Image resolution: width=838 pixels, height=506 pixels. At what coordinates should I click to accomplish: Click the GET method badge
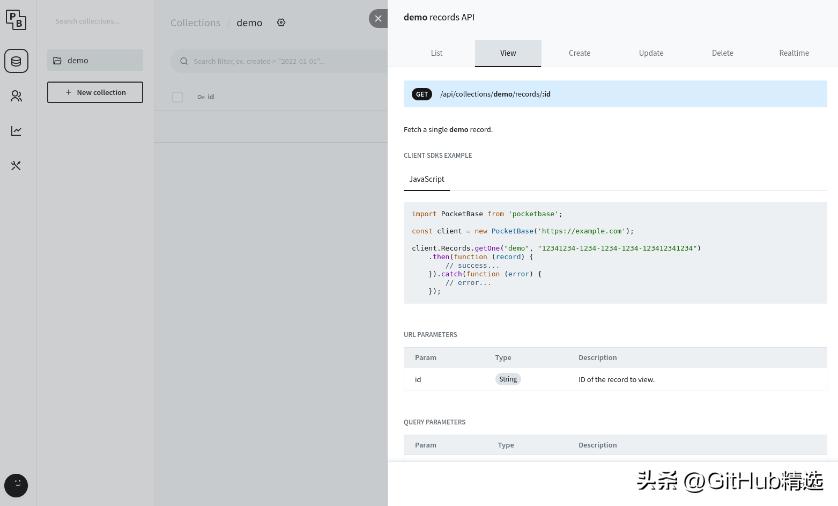[422, 94]
